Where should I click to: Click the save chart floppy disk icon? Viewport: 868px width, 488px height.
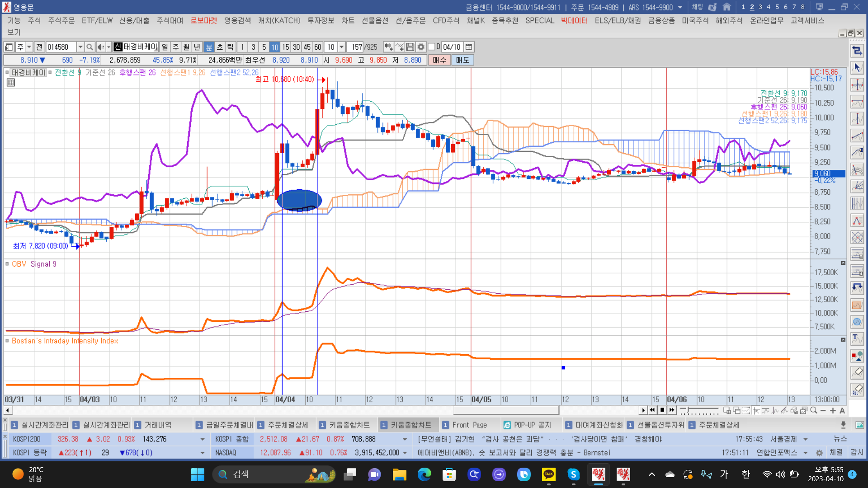click(410, 47)
